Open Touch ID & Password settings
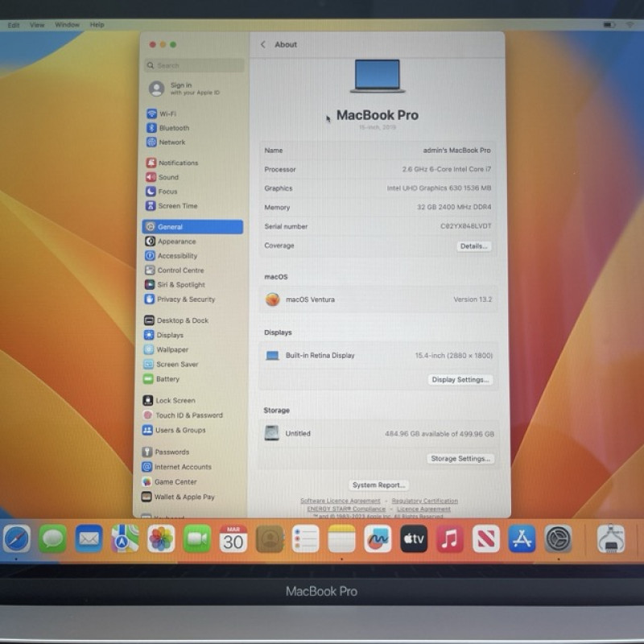 click(x=183, y=415)
